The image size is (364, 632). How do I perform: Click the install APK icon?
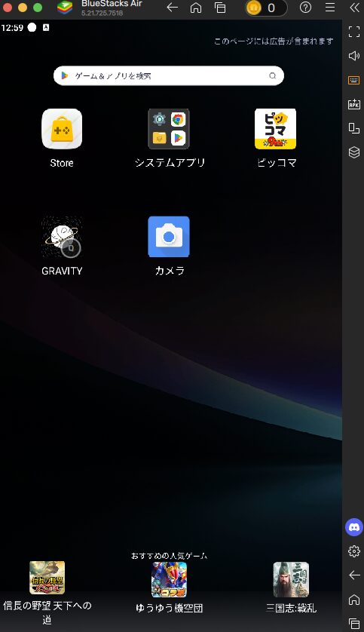(x=354, y=104)
